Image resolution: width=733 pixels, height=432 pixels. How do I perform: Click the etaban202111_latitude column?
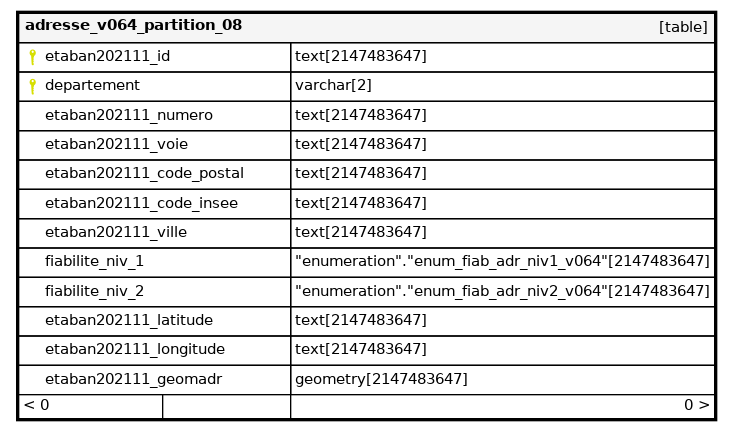[x=128, y=320]
